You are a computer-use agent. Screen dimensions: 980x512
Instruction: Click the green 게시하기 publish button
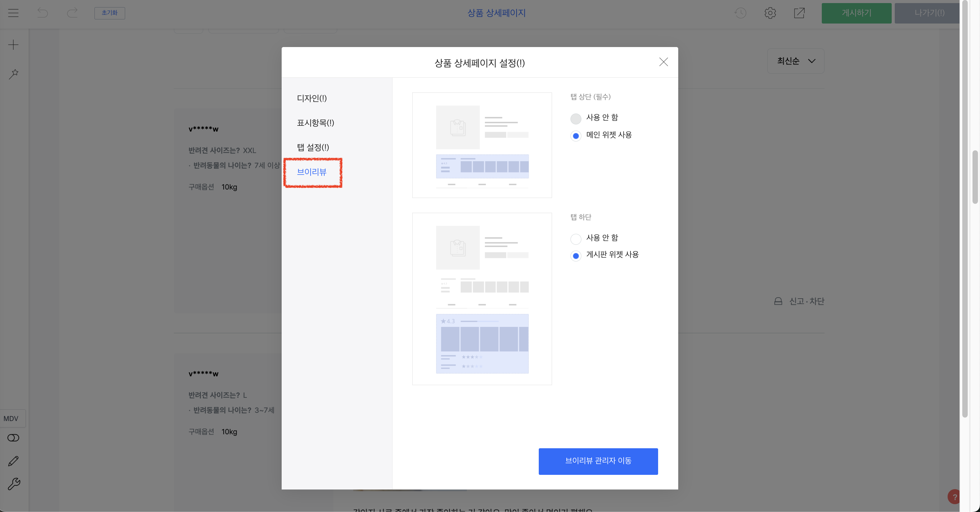pyautogui.click(x=856, y=13)
